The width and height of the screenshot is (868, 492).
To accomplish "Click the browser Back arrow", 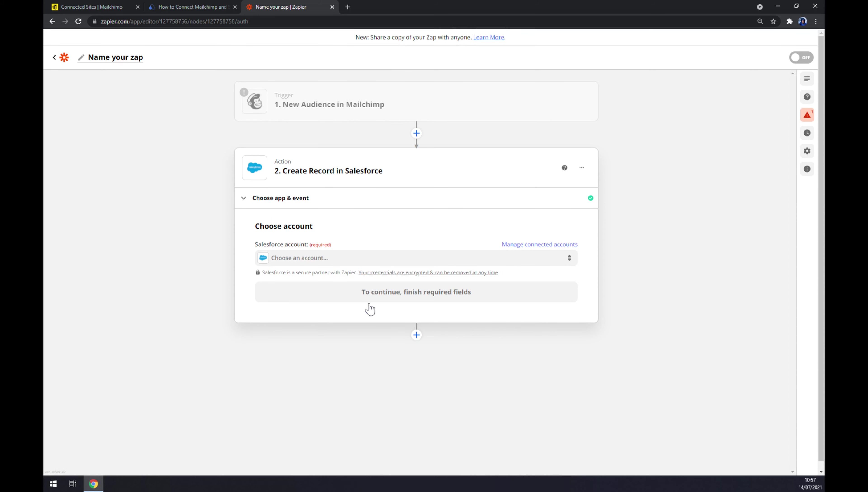I will 52,21.
